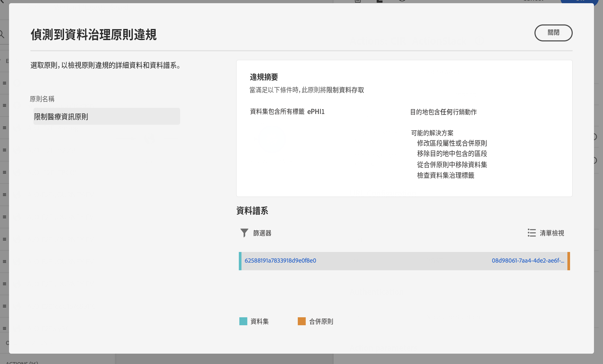Click the partially visible blue OK button
The height and width of the screenshot is (364, 603).
[x=579, y=1]
